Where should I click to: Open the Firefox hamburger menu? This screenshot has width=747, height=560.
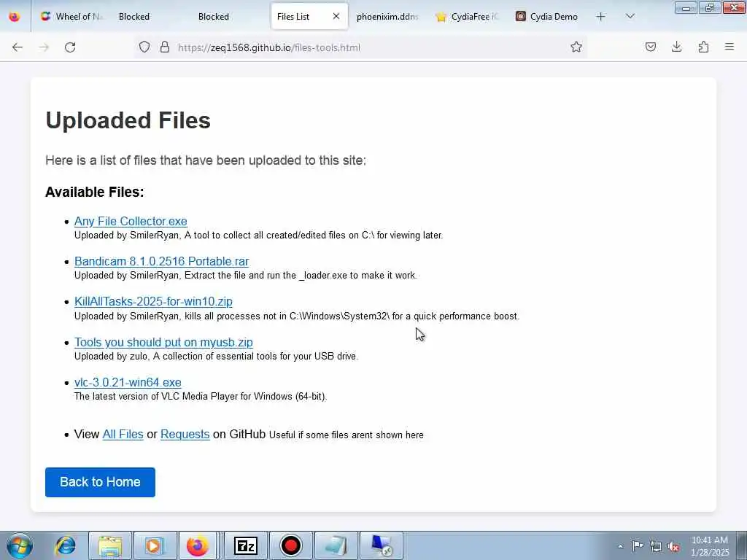[729, 47]
